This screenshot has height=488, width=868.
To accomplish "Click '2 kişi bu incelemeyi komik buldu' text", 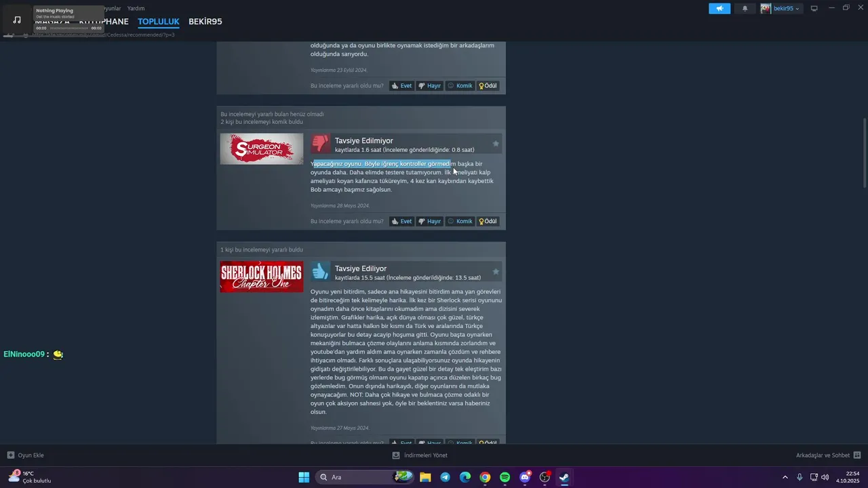I will coord(262,122).
